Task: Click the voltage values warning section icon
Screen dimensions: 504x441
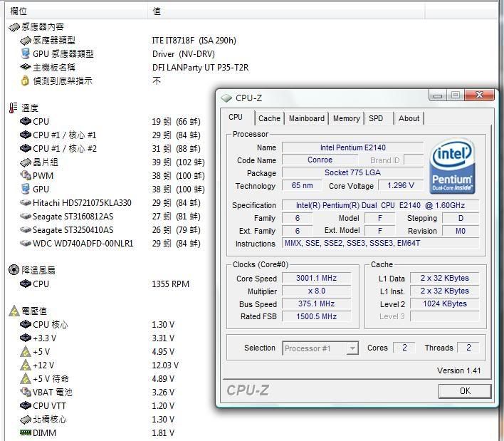Action: pos(14,311)
